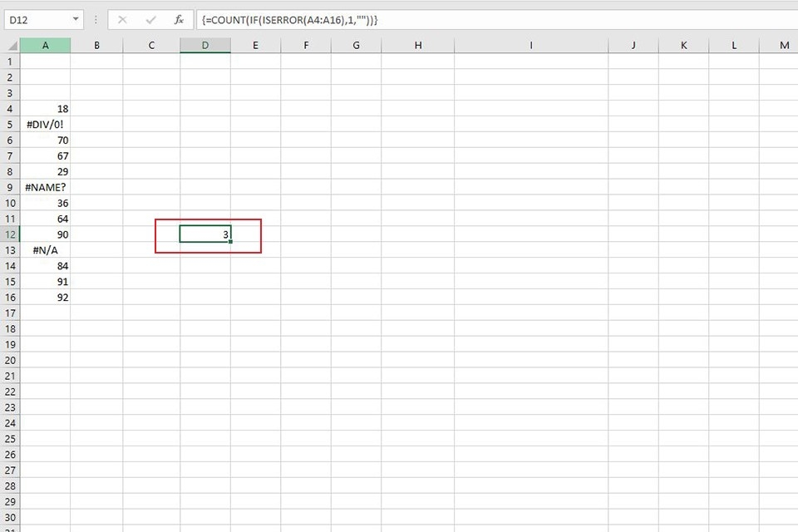
Task: Select column B header
Action: (96, 46)
